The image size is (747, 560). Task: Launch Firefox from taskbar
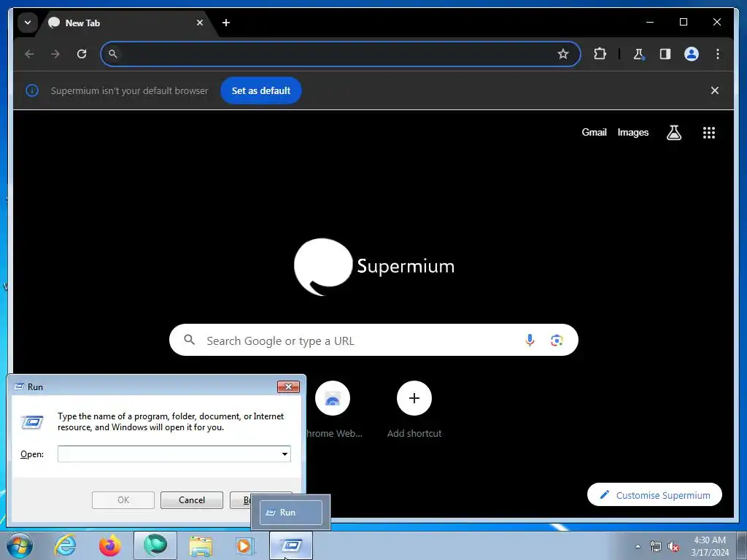109,545
